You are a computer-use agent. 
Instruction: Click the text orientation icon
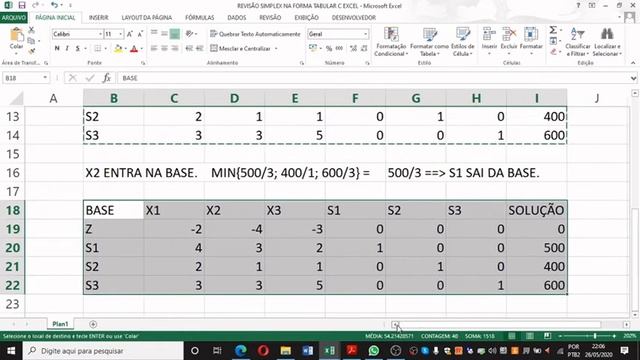[x=189, y=33]
